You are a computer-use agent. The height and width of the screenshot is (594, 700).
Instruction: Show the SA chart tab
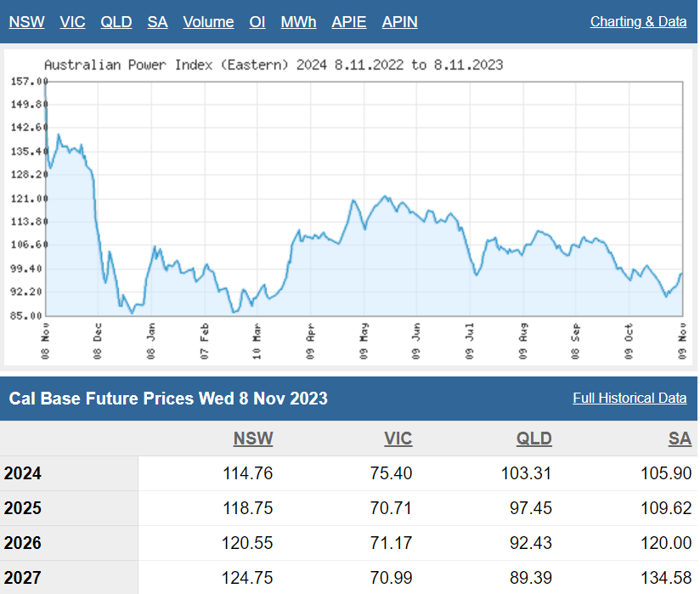click(x=157, y=22)
